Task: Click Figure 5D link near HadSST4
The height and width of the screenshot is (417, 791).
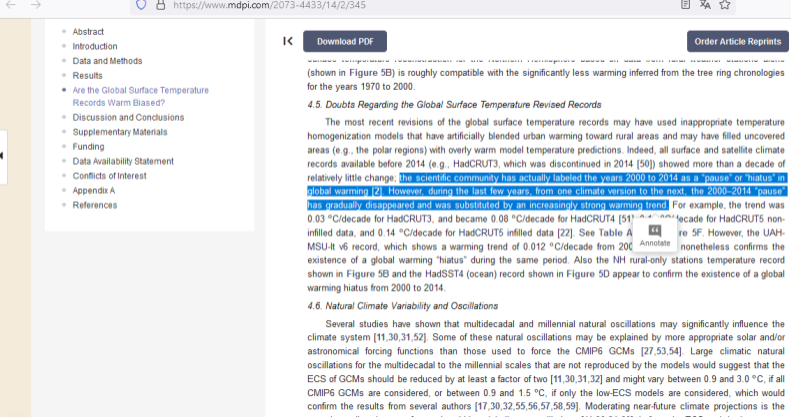Action: [x=588, y=274]
